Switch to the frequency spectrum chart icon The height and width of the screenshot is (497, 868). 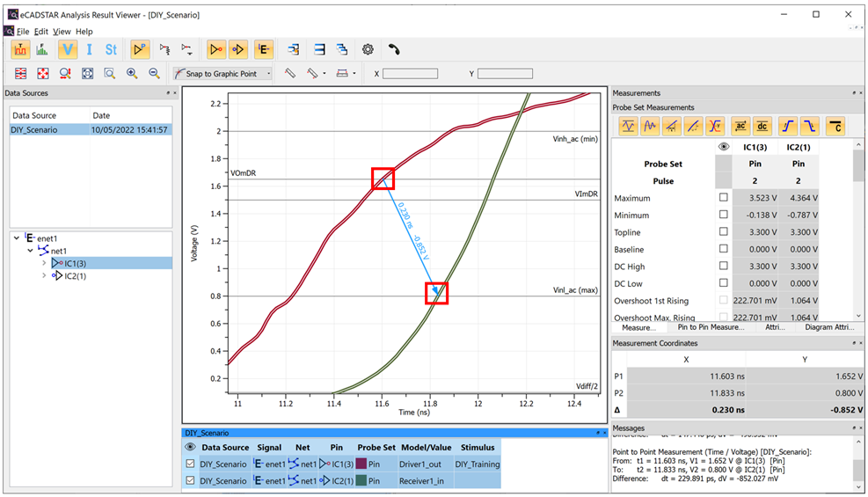pos(42,50)
